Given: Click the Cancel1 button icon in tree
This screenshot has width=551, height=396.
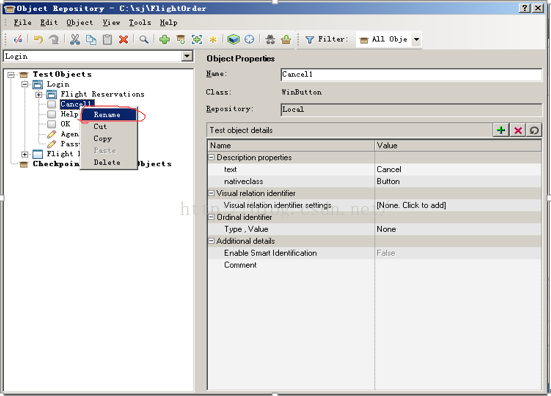Looking at the screenshot, I should pyautogui.click(x=52, y=104).
